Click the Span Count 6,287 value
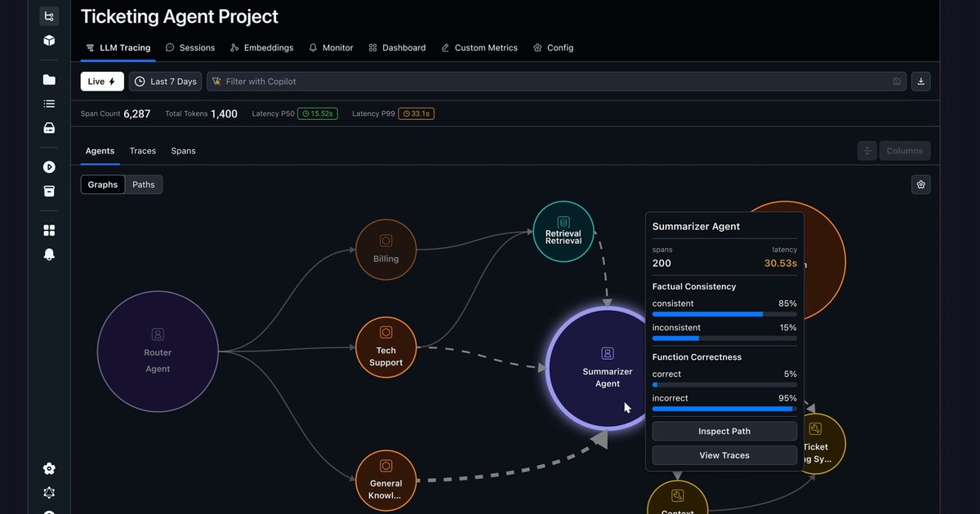The width and height of the screenshot is (980, 514). point(136,114)
